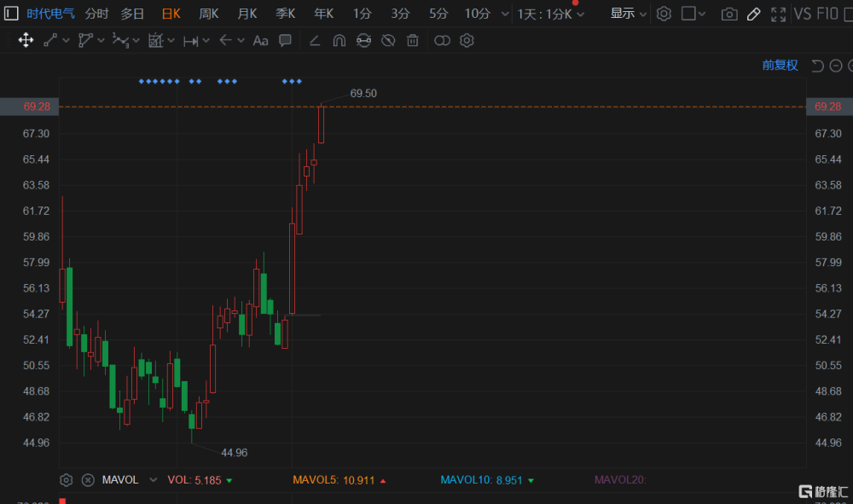Click the zoom out minus circle
Image resolution: width=853 pixels, height=504 pixels.
click(x=836, y=66)
